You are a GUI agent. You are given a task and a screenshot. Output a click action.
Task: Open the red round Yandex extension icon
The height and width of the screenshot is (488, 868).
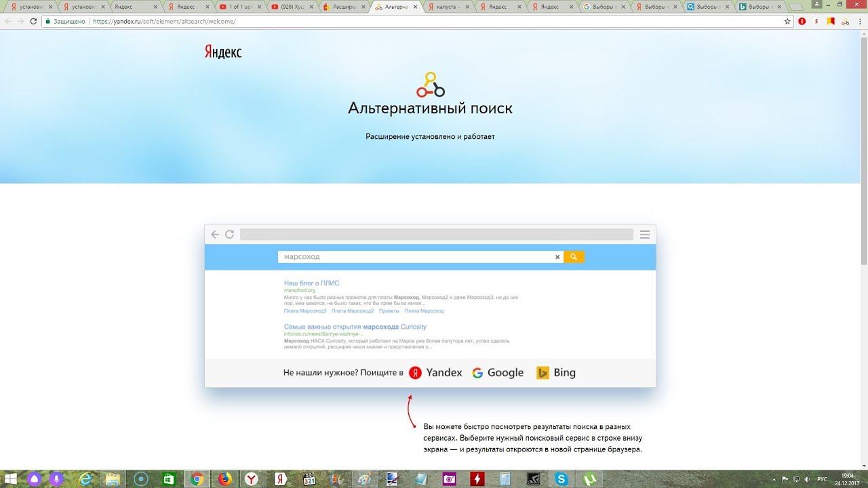pos(802,21)
